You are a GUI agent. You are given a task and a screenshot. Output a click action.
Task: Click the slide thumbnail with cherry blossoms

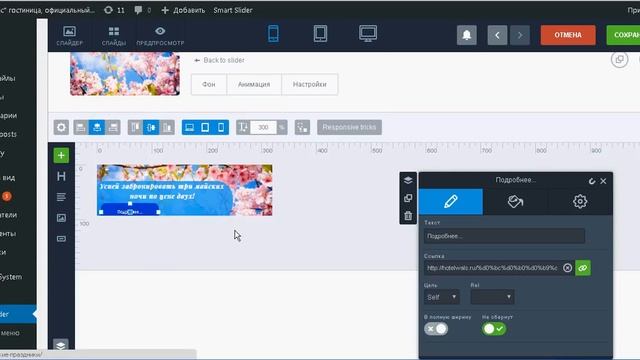click(x=125, y=74)
